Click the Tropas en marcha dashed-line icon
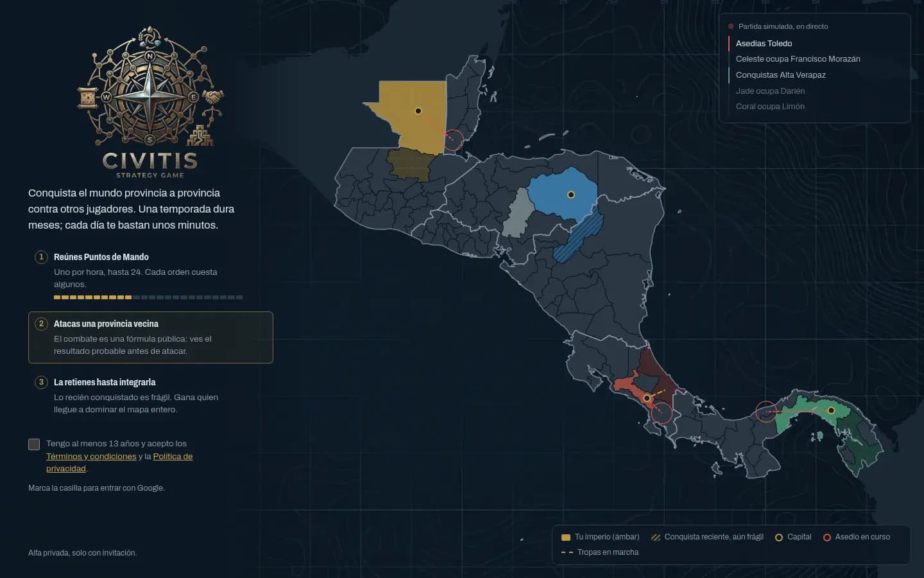Screen dimensions: 924x578 (x=567, y=552)
